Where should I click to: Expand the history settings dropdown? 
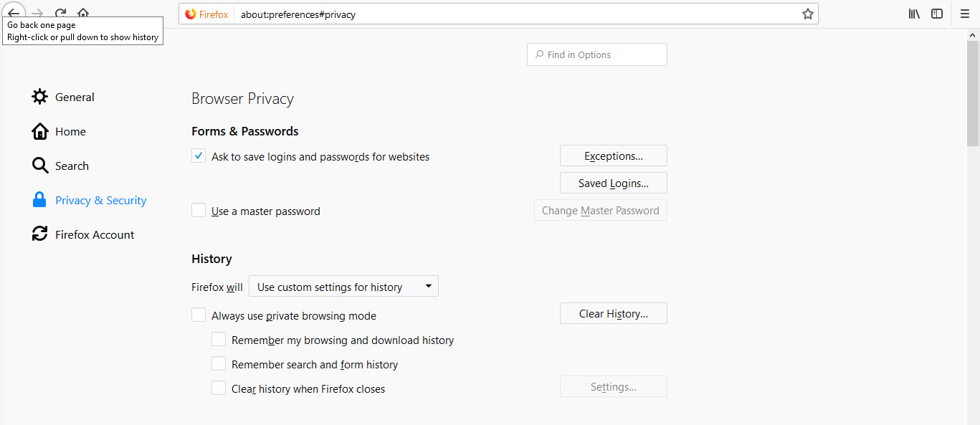click(x=343, y=287)
